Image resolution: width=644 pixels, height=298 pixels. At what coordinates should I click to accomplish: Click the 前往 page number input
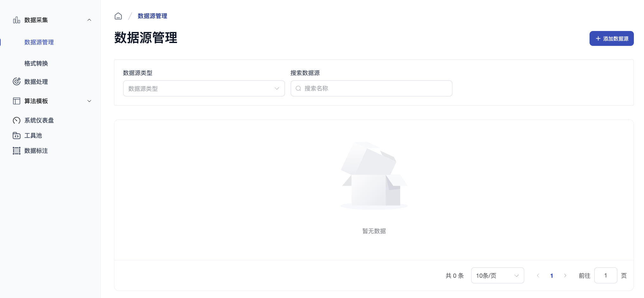[x=605, y=276]
